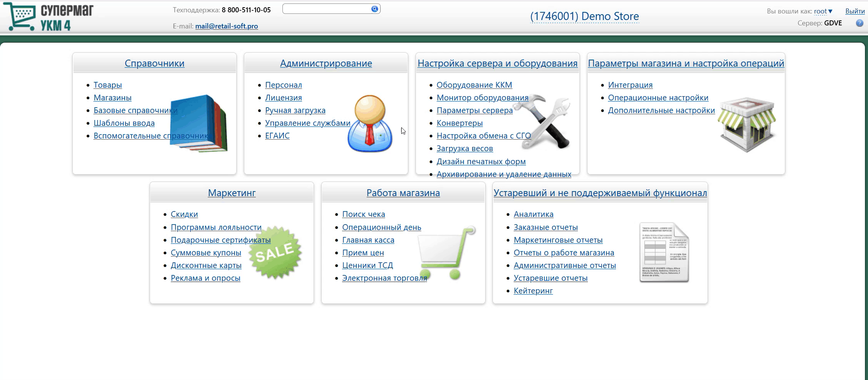Open the Маркетинг section header

(x=232, y=193)
